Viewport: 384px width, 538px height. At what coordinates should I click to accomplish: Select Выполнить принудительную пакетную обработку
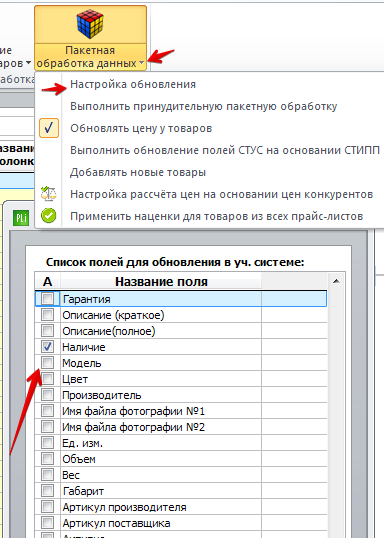click(203, 106)
